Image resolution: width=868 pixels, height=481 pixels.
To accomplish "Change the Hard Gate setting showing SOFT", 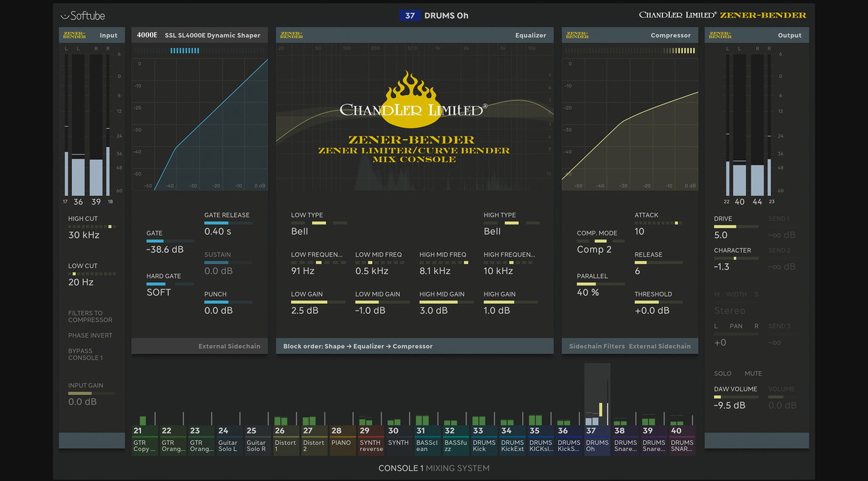I will click(x=159, y=292).
